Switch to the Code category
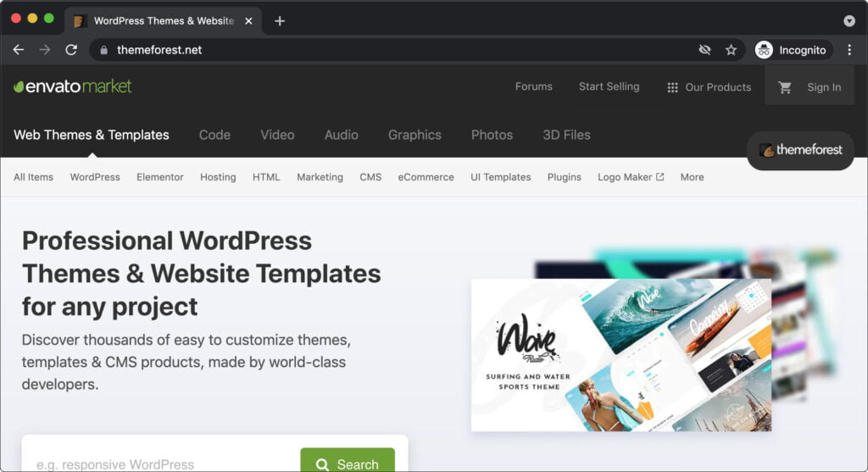Screen dimensions: 868x472 coord(214,135)
